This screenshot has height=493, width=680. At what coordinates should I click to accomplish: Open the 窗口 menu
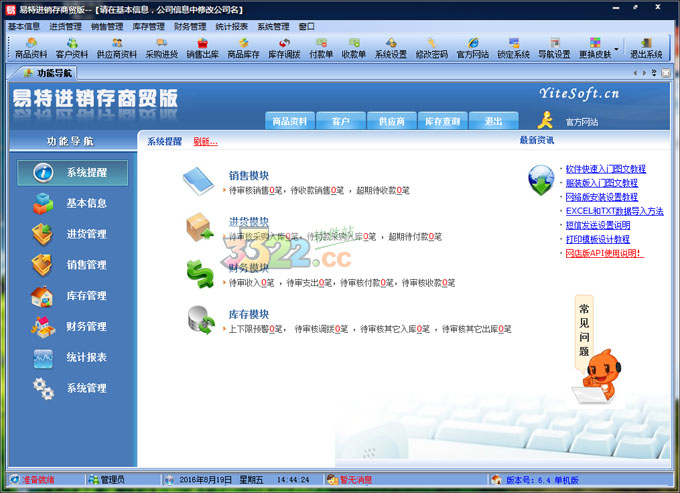pos(307,26)
